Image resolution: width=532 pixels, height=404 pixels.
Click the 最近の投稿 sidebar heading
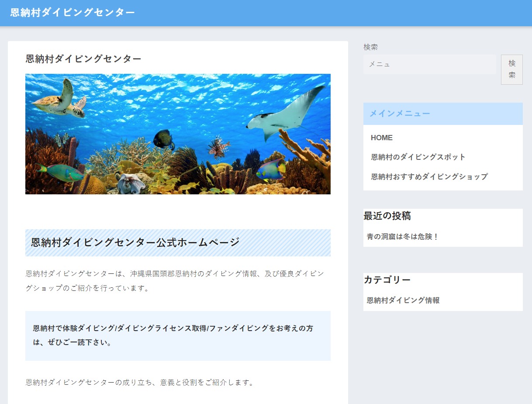tap(387, 216)
